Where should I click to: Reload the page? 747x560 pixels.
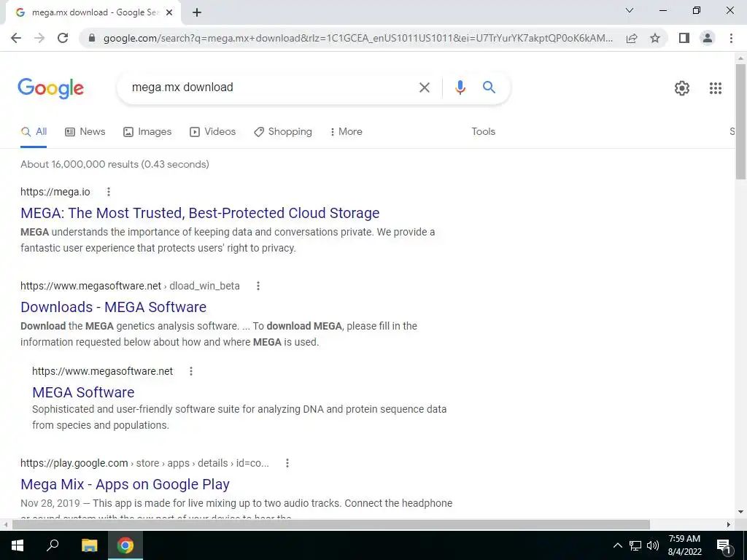63,38
